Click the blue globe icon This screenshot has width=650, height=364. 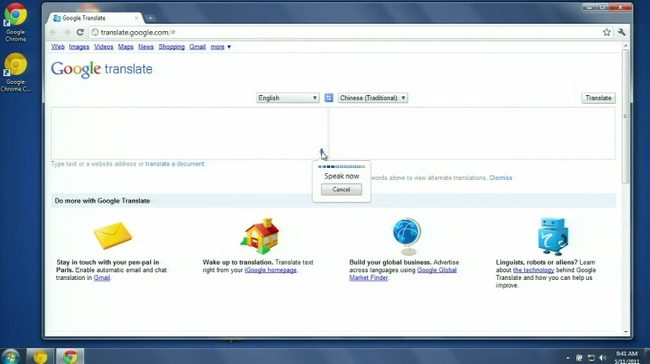point(407,236)
